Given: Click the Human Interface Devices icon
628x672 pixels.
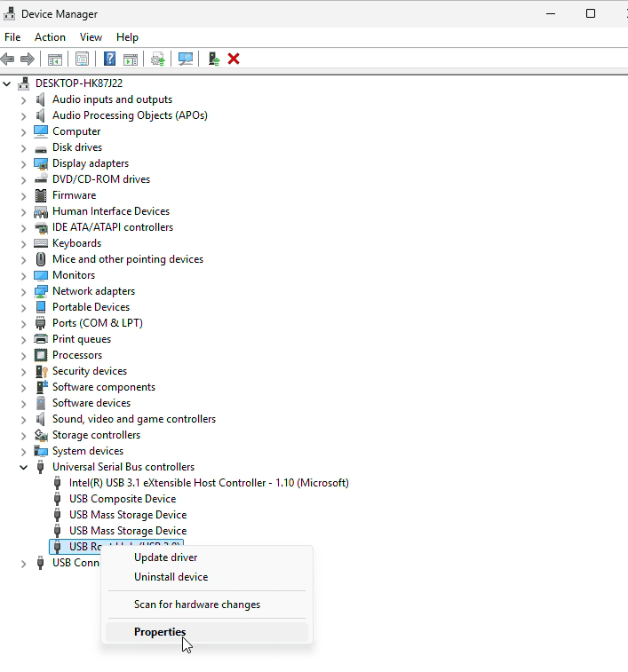Looking at the screenshot, I should pos(41,211).
